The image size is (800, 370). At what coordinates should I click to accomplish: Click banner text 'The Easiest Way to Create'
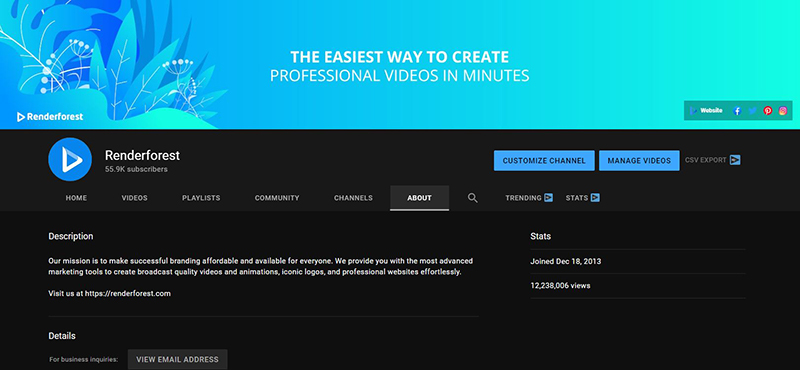[399, 57]
